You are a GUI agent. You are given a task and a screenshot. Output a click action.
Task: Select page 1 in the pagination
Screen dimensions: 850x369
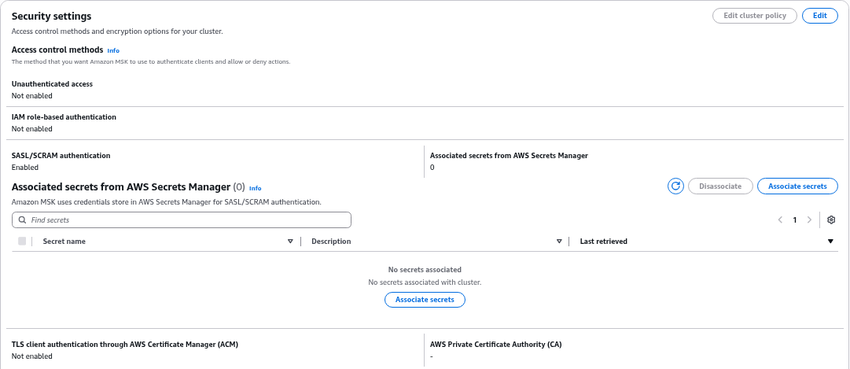[795, 220]
